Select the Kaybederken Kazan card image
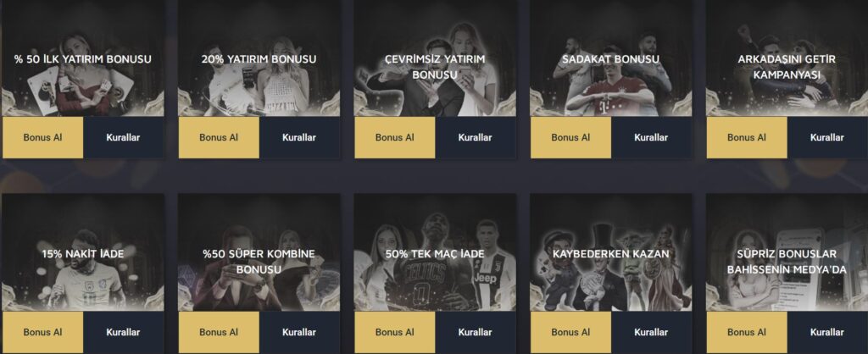The image size is (868, 354). coord(611,252)
